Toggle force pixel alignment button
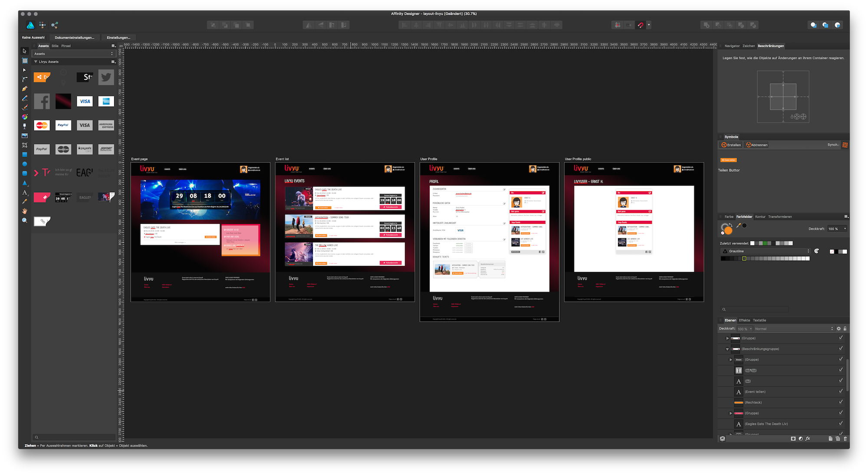 pos(618,25)
